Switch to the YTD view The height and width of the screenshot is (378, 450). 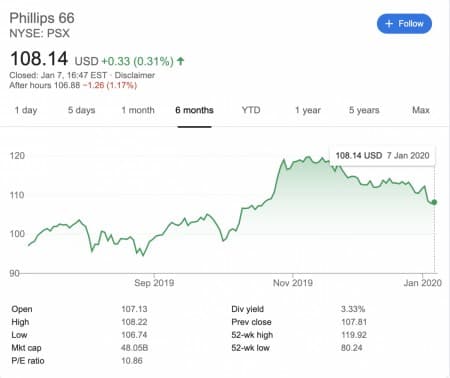click(251, 110)
